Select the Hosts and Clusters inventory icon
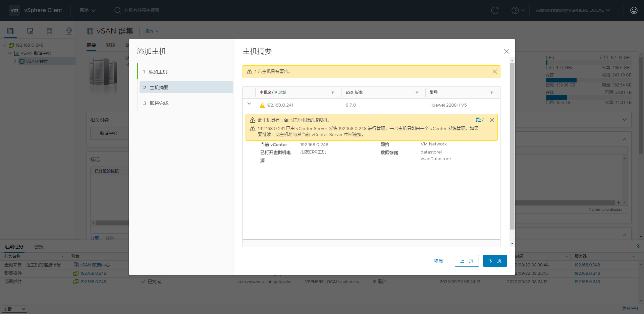Image resolution: width=644 pixels, height=314 pixels. 10,30
